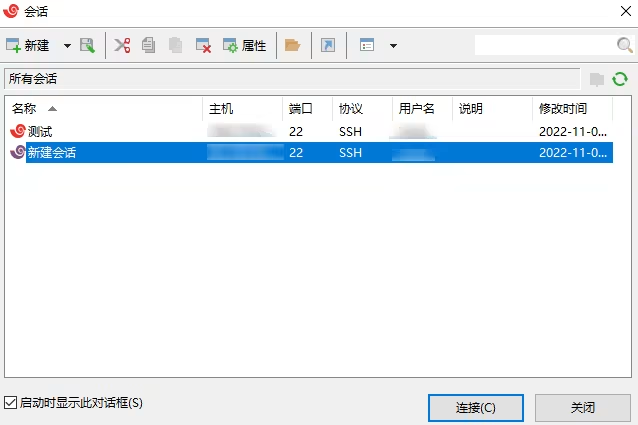Open session Properties (属性)

tap(244, 45)
